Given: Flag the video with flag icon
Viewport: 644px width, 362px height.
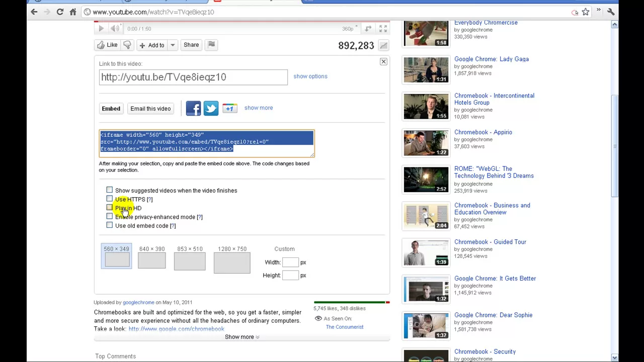Looking at the screenshot, I should 211,45.
